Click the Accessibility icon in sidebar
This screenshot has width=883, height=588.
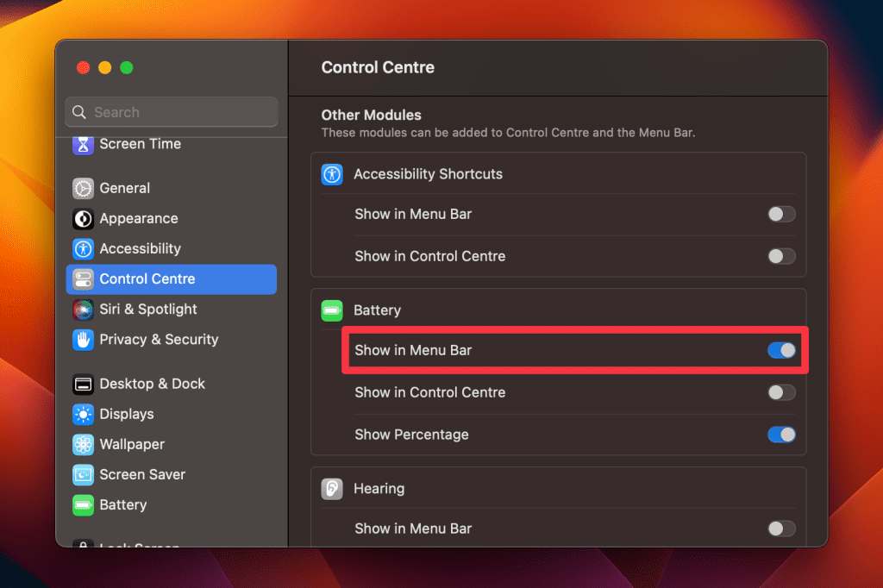pos(83,249)
